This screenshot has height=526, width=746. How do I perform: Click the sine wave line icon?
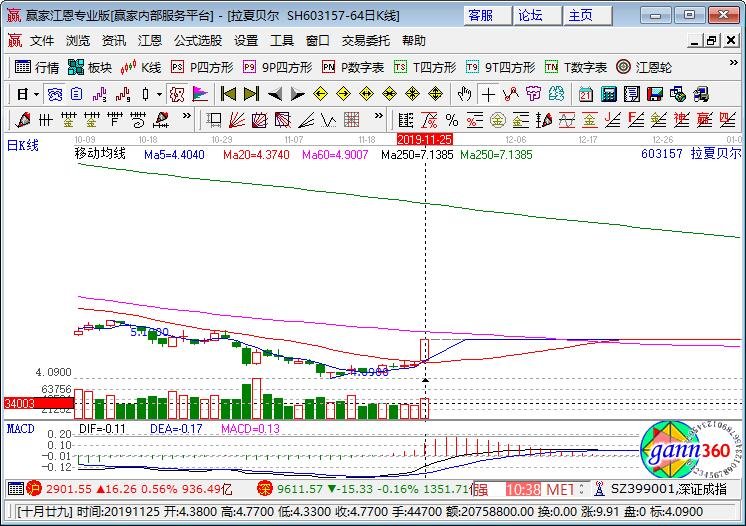click(567, 120)
